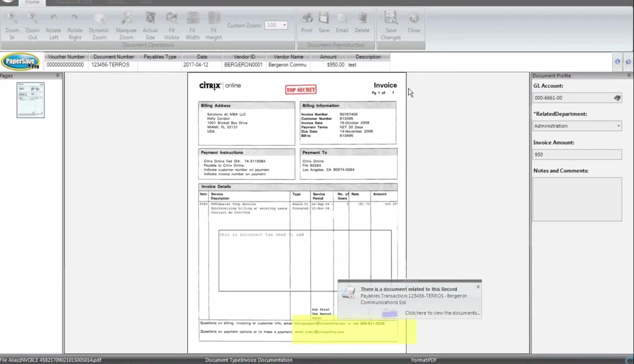Switch to the Home tab
The height and width of the screenshot is (364, 634).
32,2
